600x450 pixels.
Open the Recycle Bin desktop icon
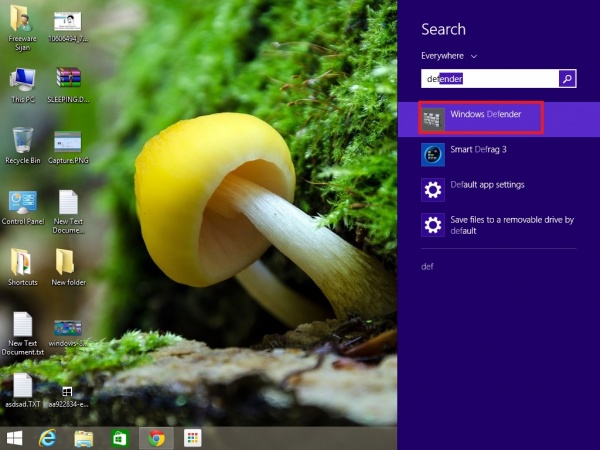tap(22, 142)
